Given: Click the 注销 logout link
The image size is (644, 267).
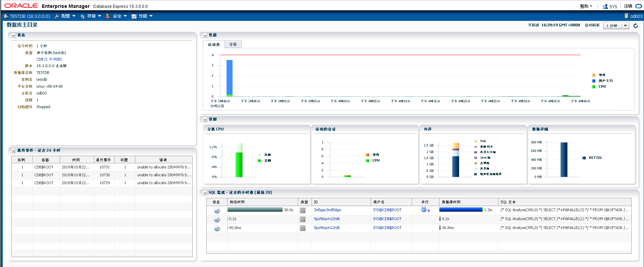Looking at the screenshot, I should point(628,6).
